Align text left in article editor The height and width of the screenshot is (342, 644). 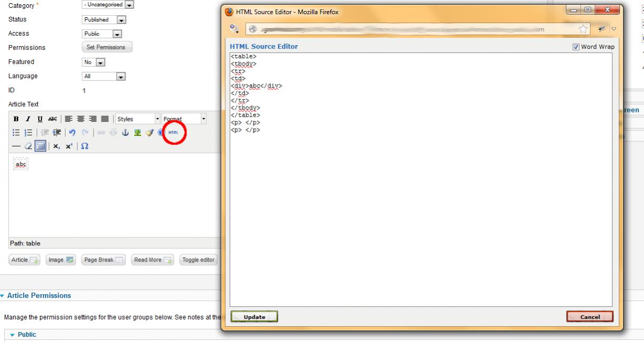[69, 119]
